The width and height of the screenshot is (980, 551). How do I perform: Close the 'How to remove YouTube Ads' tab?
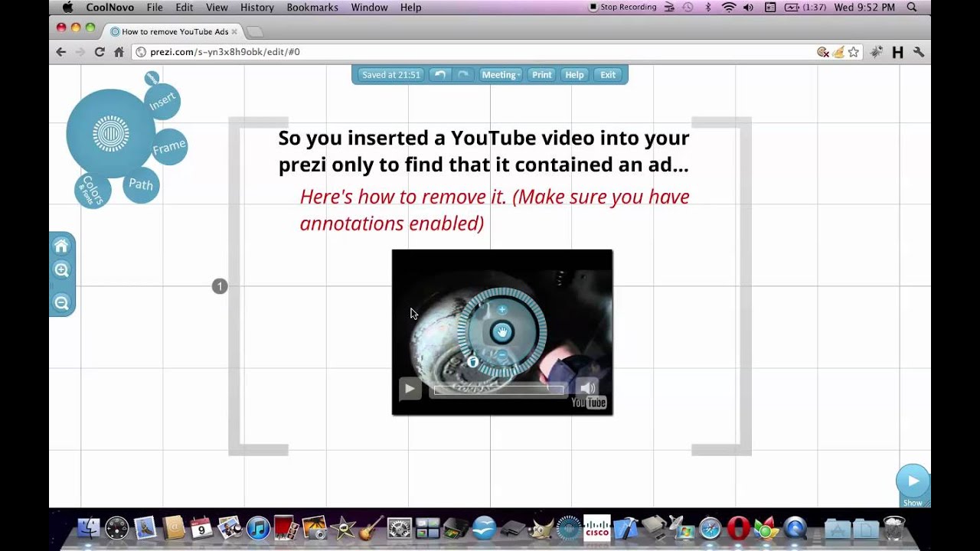[x=234, y=32]
